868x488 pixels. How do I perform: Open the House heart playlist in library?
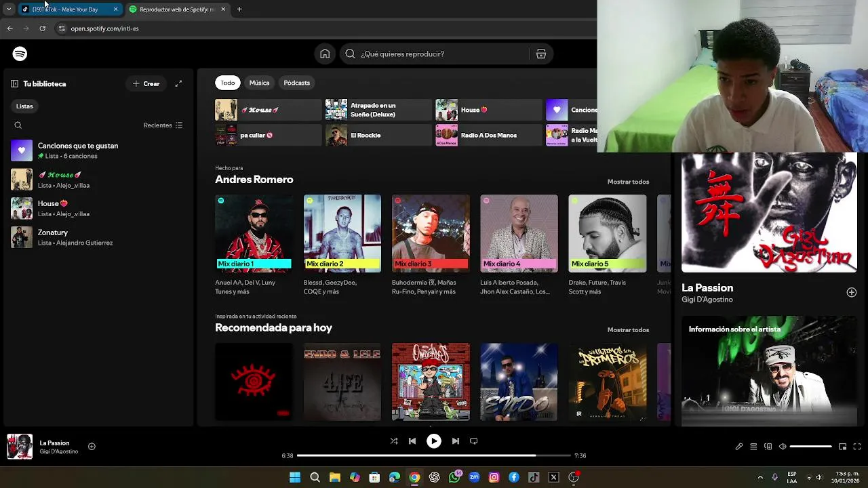coord(97,208)
